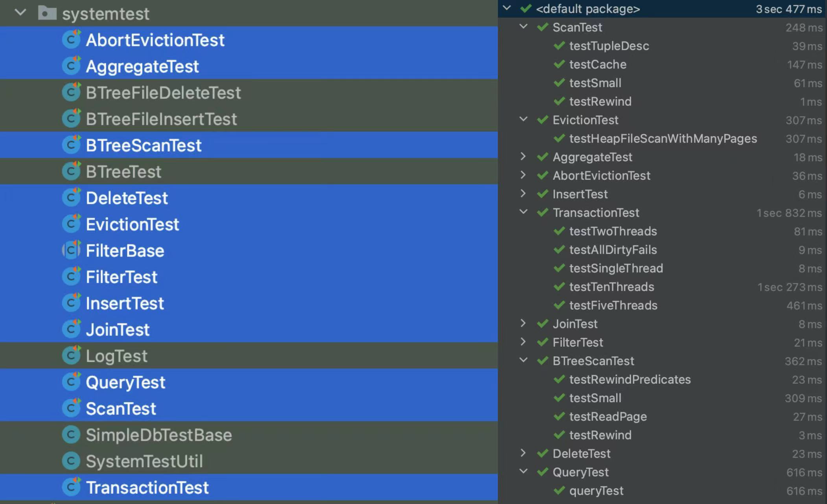Click the BTreeFileDeleteTest class icon
This screenshot has height=504, width=827.
coord(71,92)
